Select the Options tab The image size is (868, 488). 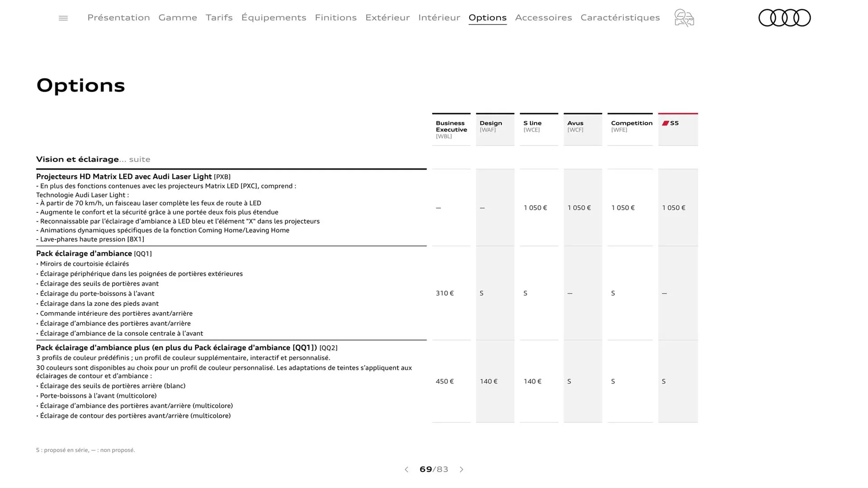[487, 18]
